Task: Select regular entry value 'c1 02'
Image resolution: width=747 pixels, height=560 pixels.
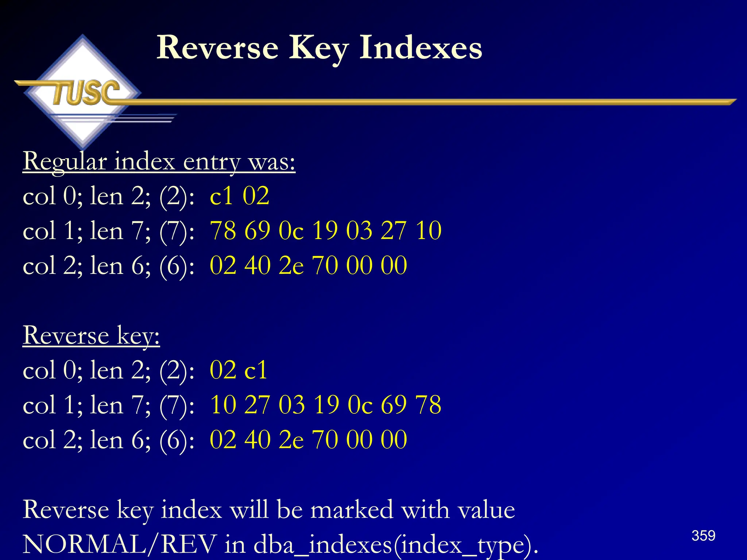Action: pyautogui.click(x=240, y=196)
